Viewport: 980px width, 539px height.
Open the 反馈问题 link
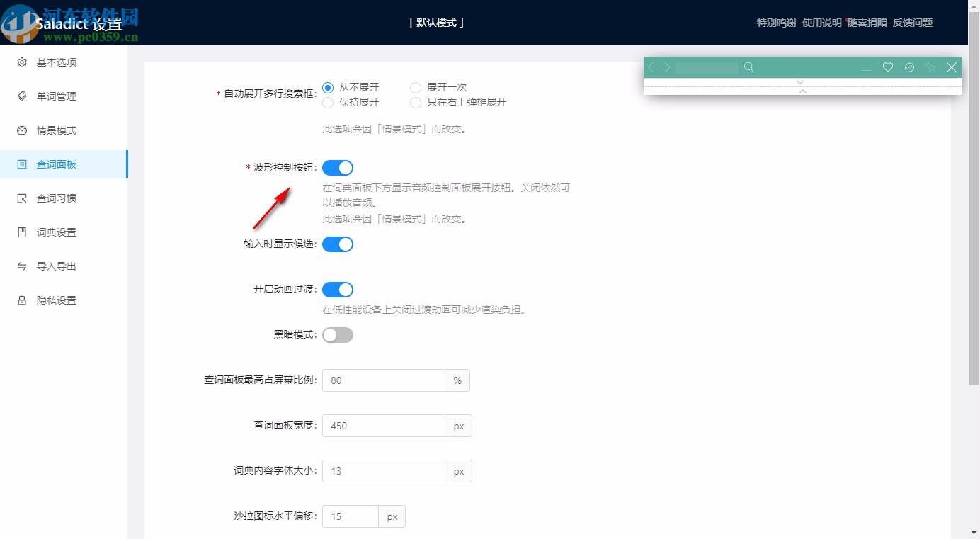click(x=913, y=22)
